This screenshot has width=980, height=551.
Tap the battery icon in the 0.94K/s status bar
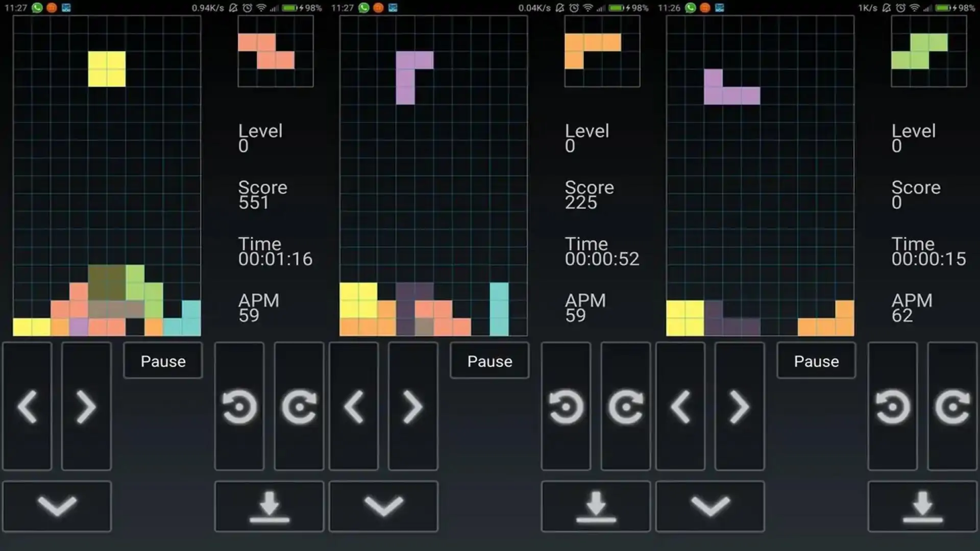(x=290, y=8)
